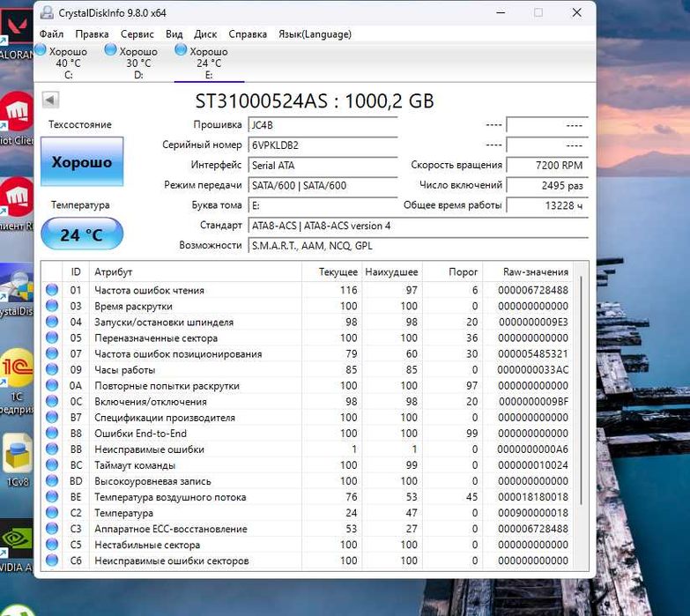
Task: Click status icon for Переназначенные сектора
Action: (x=52, y=338)
